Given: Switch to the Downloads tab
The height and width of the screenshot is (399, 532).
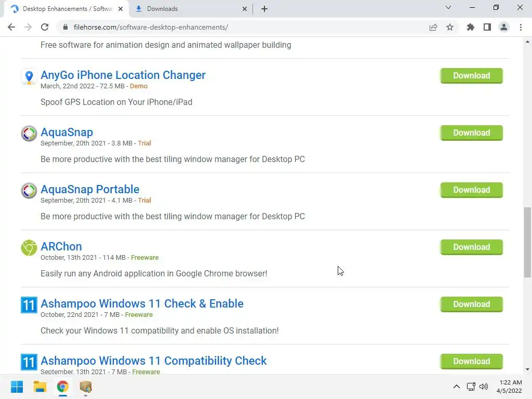Looking at the screenshot, I should (191, 9).
